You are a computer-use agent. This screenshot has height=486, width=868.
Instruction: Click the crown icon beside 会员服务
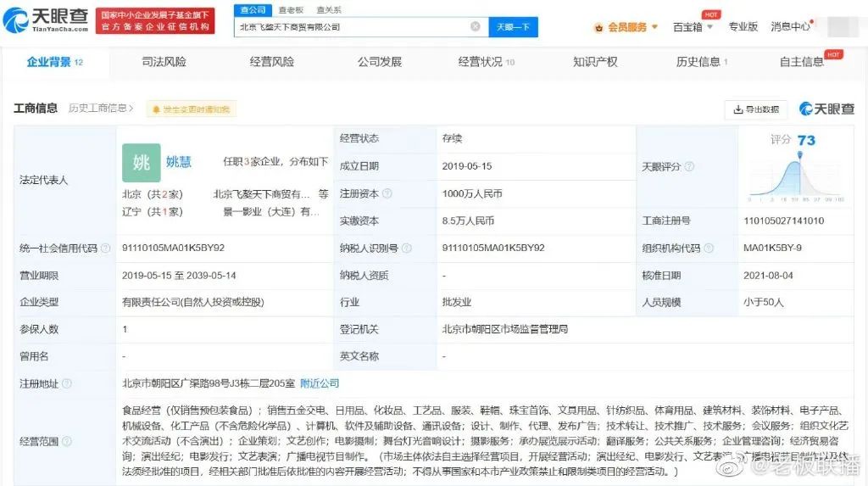(x=598, y=27)
